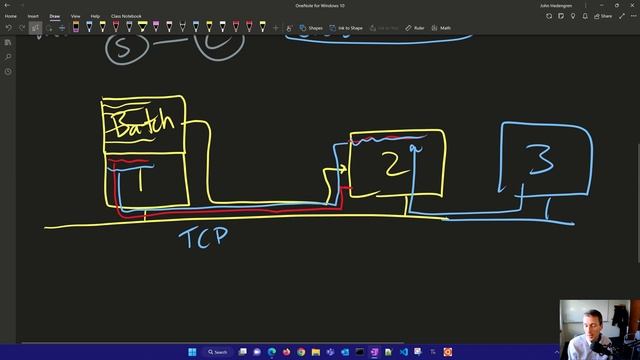This screenshot has height=360, width=640.
Task: Enter full screen mode with diagonal arrows
Action: pyautogui.click(x=622, y=16)
